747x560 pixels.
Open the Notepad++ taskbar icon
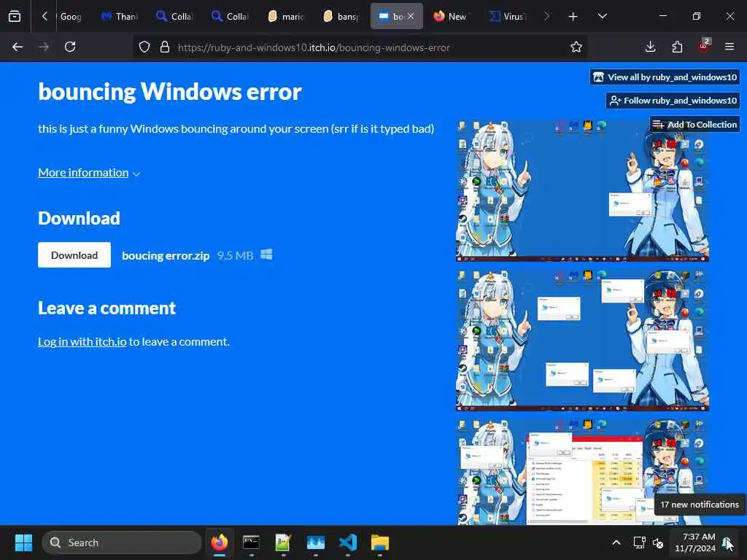point(283,542)
